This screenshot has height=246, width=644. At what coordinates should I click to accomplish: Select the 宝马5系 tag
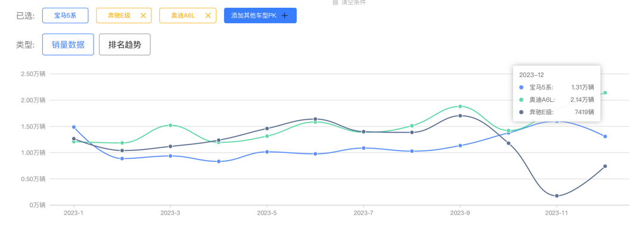click(x=66, y=16)
